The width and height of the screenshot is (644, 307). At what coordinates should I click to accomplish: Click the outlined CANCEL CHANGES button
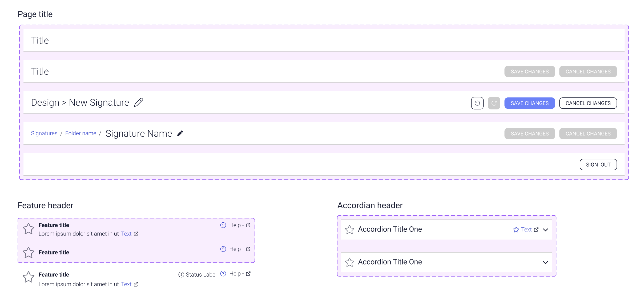pos(588,103)
